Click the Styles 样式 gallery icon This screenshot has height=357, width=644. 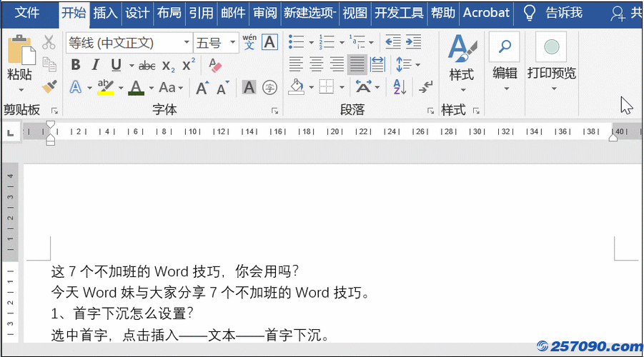click(x=462, y=49)
